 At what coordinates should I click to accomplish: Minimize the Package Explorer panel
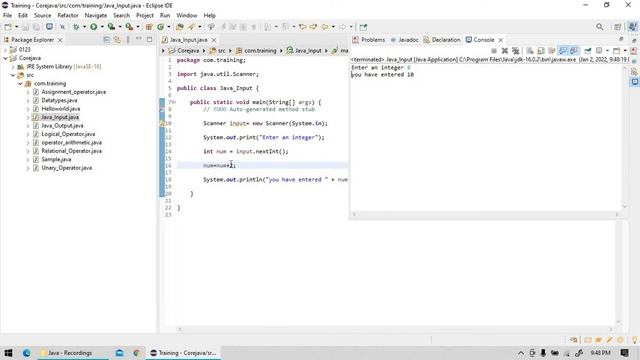[139, 39]
